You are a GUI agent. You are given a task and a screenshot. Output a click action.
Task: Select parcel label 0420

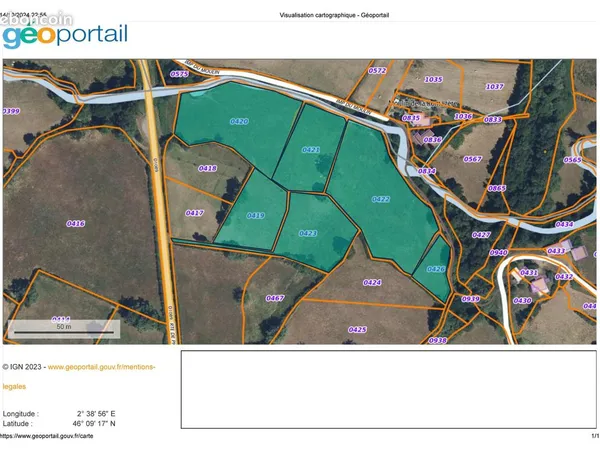pos(239,121)
